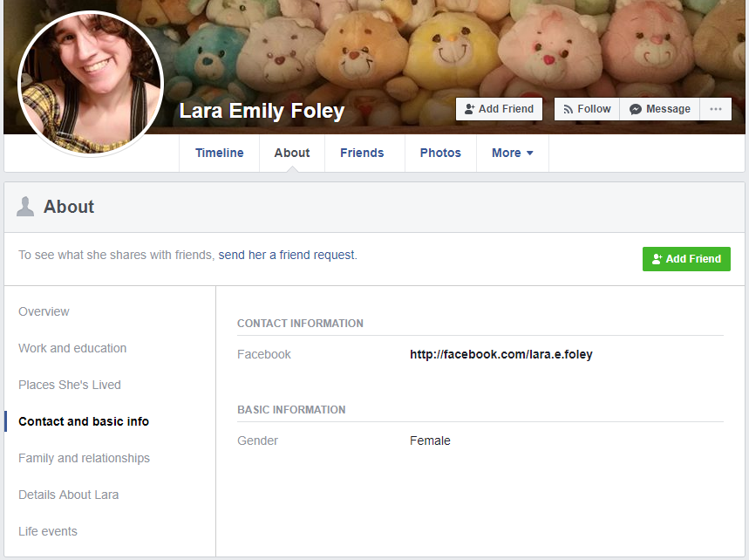The image size is (749, 560).
Task: Click the 'Gender' field label
Action: pos(257,440)
